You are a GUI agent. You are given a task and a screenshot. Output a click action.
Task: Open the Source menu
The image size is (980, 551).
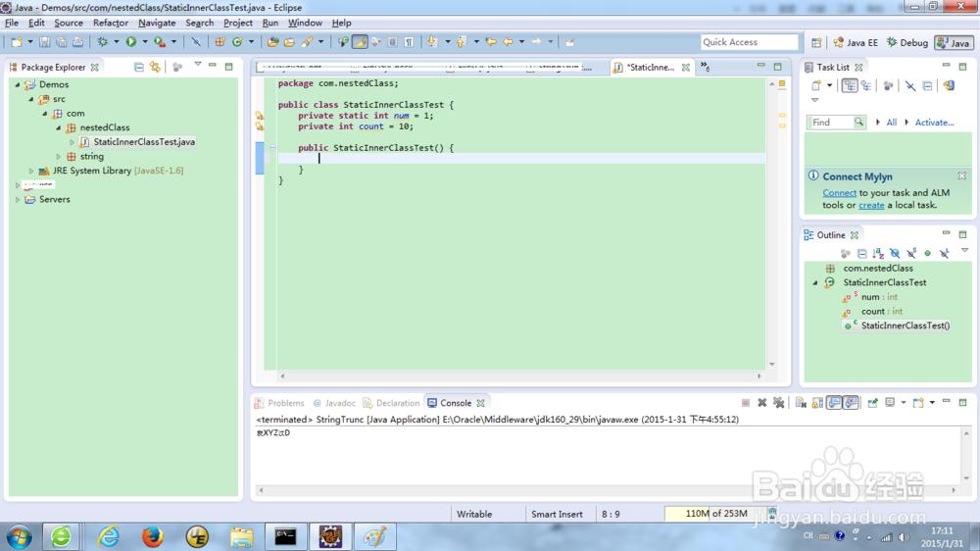tap(69, 23)
